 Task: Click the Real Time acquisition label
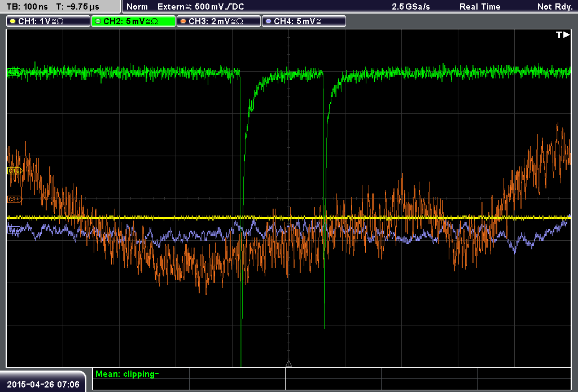point(480,7)
